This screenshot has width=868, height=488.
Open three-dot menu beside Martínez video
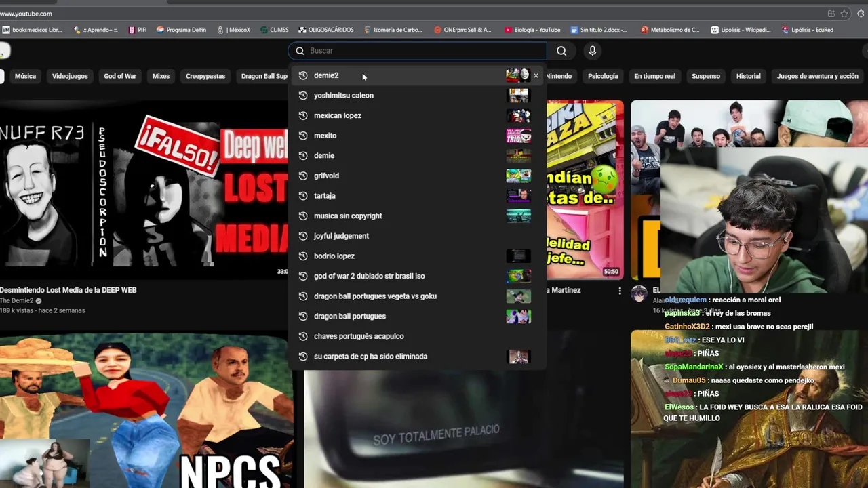pyautogui.click(x=619, y=291)
